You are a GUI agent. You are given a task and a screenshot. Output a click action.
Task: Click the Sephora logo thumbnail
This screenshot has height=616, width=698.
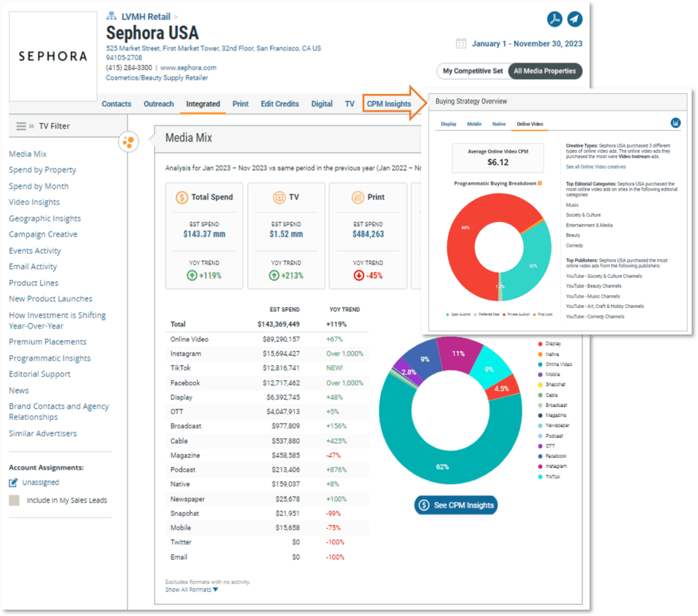[x=53, y=56]
